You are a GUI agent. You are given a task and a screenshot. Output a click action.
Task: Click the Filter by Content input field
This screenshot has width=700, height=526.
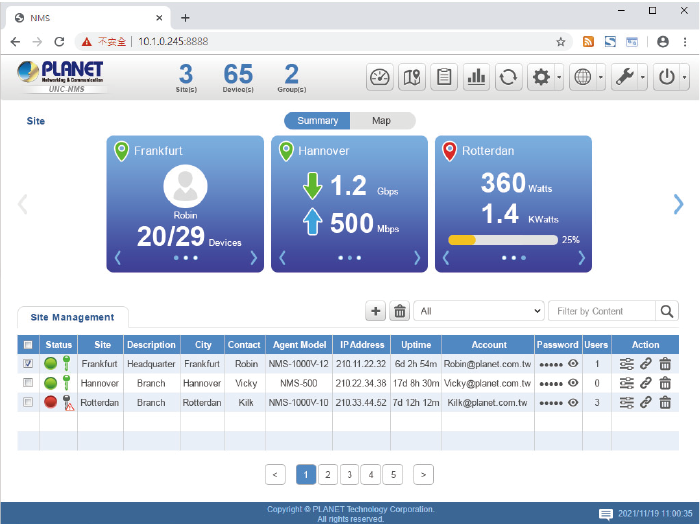tap(602, 311)
